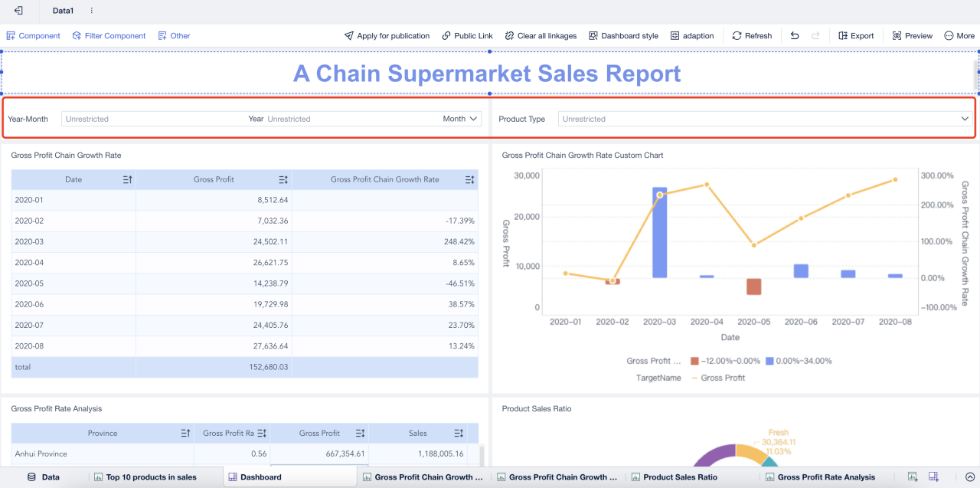Click the title component's vertical scrollbar
Viewport: 980px width, 488px height.
(975, 75)
